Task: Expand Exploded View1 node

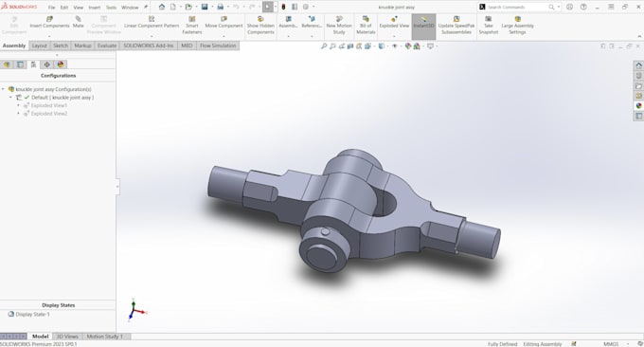Action: [19, 105]
